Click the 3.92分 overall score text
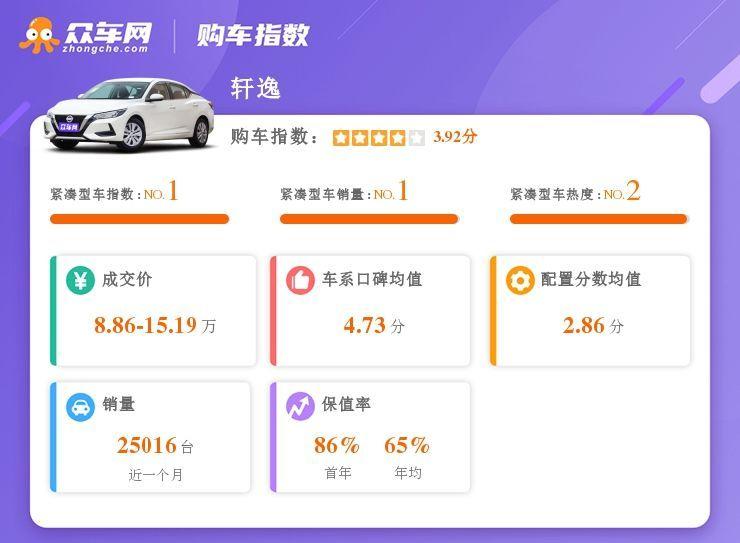 click(455, 137)
